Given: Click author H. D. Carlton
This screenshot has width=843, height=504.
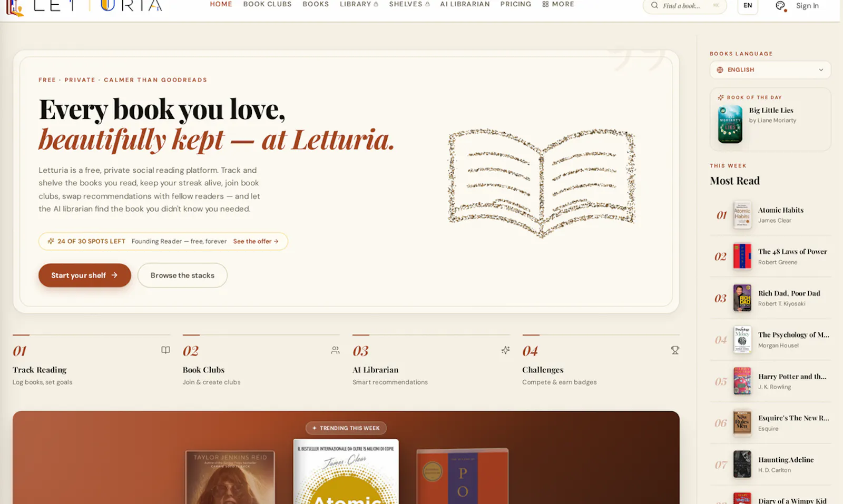Looking at the screenshot, I should [x=775, y=470].
